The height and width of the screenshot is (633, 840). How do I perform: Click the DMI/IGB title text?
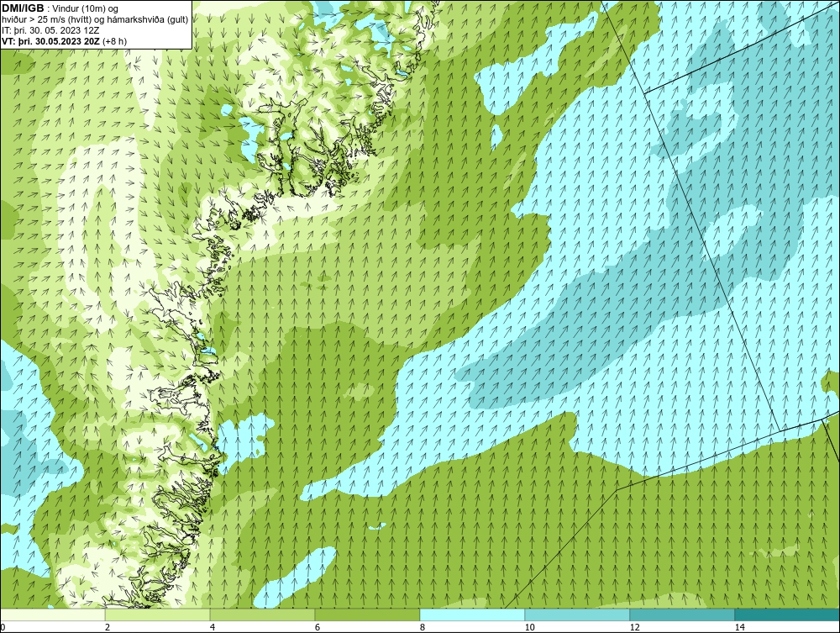coord(23,8)
